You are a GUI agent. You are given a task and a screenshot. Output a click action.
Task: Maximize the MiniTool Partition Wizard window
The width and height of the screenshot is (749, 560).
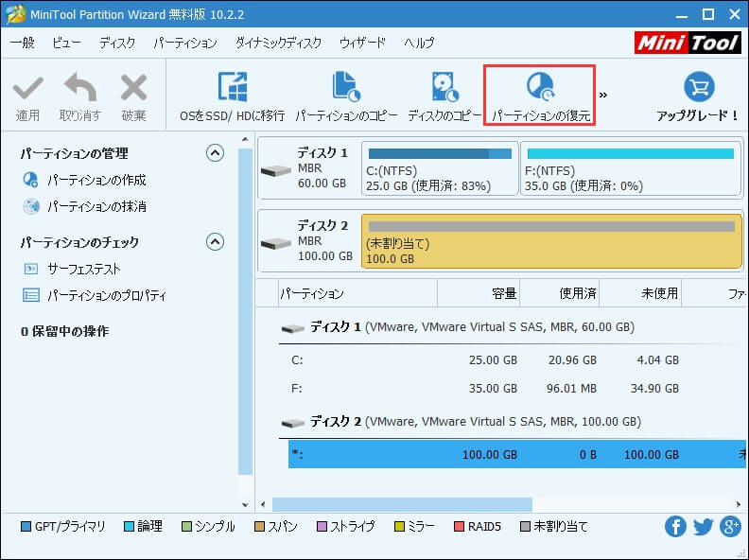point(708,14)
